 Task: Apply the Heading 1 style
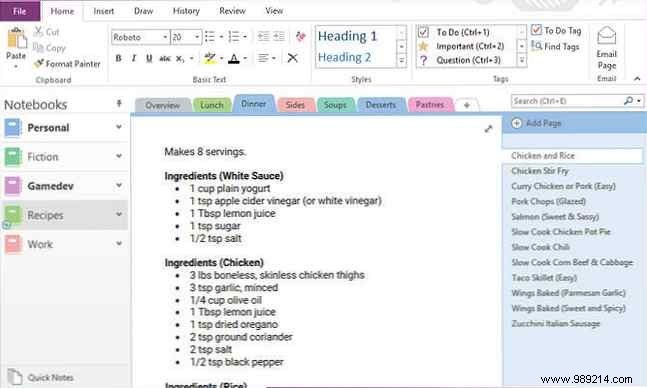[347, 36]
